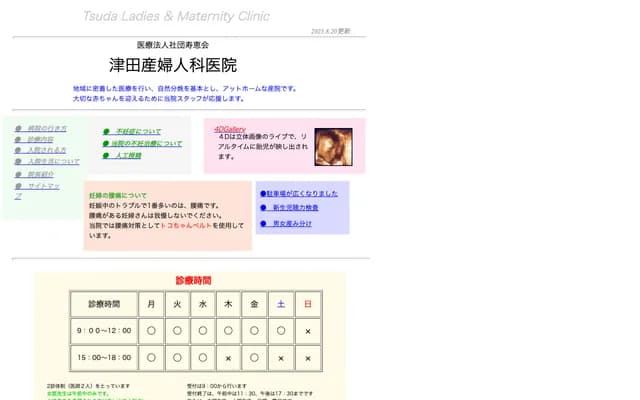Open the 不妊症について link
Image resolution: width=640 pixels, height=400 pixels.
(x=132, y=131)
